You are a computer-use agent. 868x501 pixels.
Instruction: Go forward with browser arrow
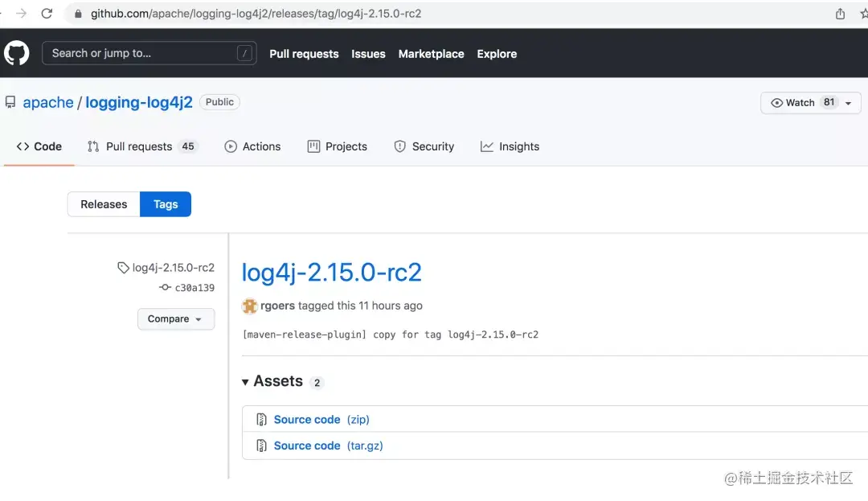coord(21,14)
